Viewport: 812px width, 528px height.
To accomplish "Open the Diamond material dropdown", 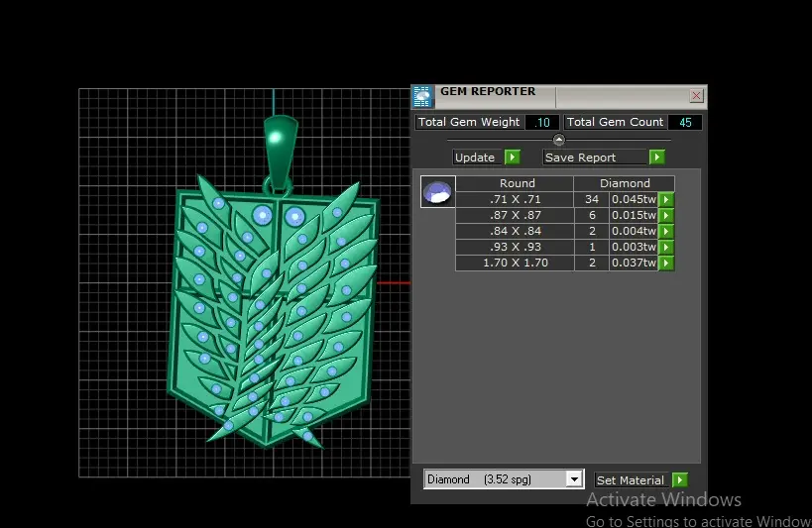I will 574,479.
